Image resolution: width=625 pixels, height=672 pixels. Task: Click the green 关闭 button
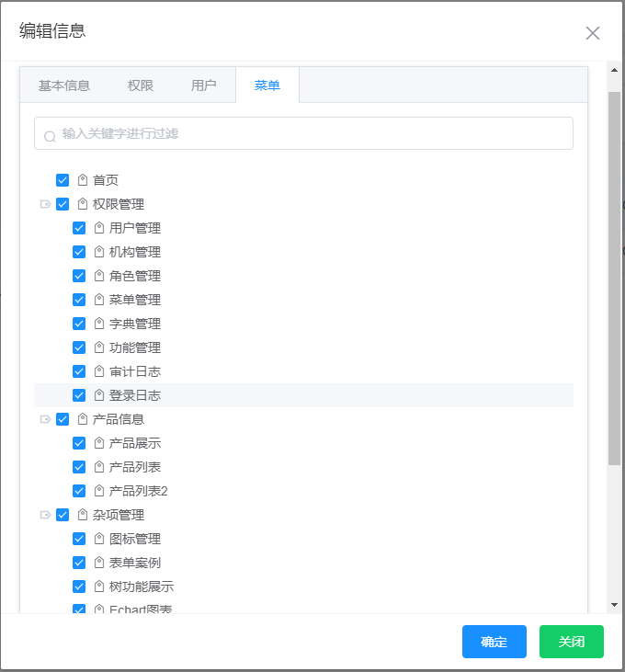click(x=572, y=642)
